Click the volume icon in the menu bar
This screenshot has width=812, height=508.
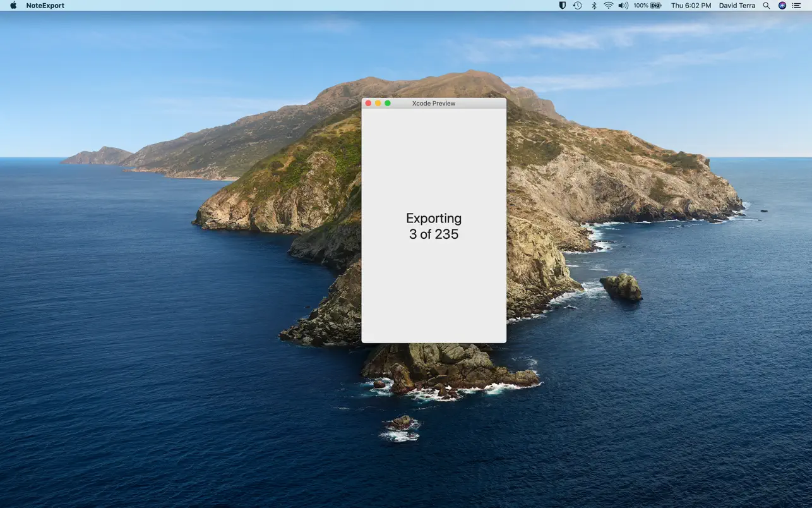[x=623, y=5]
